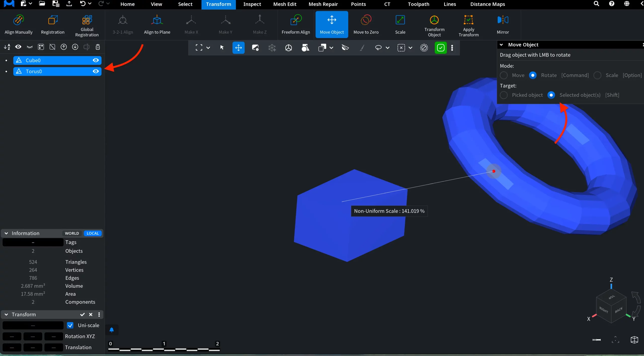
Task: Collapse the Transform panel section
Action: pyautogui.click(x=6, y=314)
